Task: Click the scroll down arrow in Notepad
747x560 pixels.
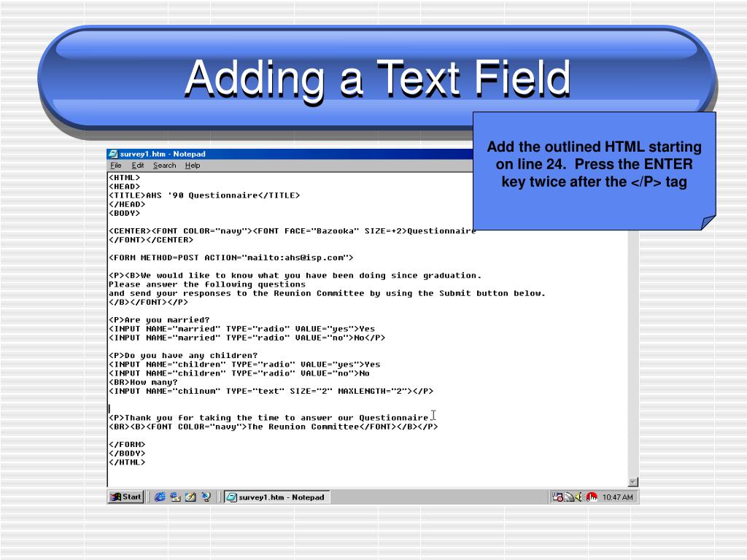Action: [x=633, y=482]
